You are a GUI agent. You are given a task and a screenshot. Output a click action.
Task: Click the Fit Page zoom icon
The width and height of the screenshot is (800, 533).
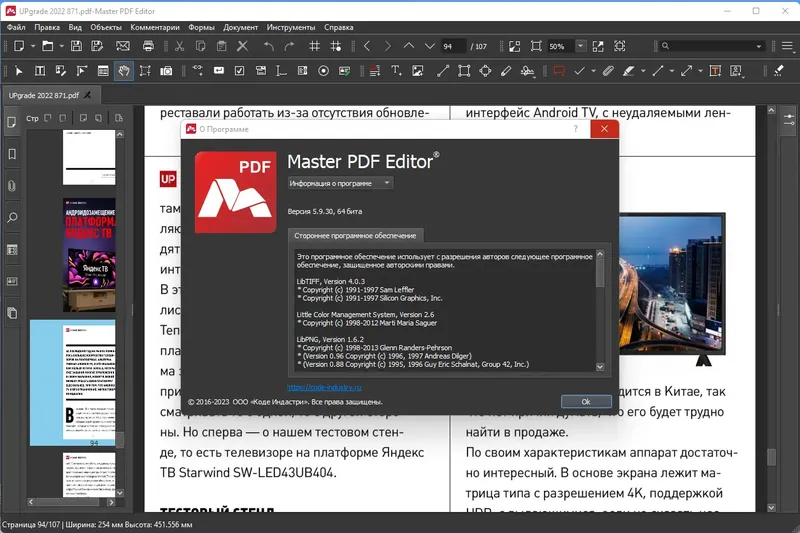click(536, 46)
